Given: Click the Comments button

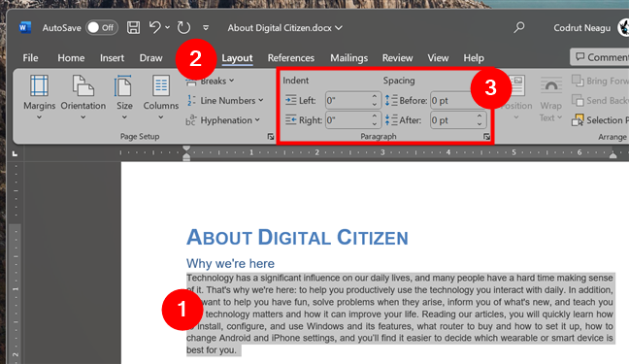Looking at the screenshot, I should click(x=600, y=57).
